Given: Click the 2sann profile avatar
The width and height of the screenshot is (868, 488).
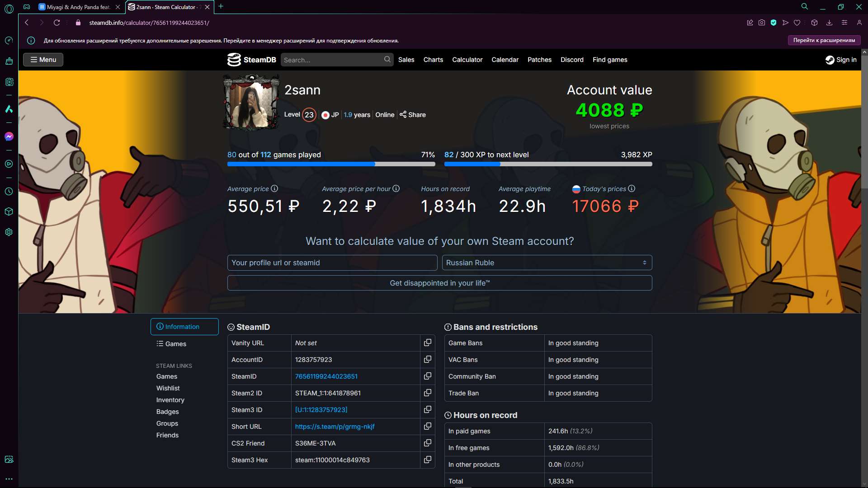Looking at the screenshot, I should [x=251, y=103].
